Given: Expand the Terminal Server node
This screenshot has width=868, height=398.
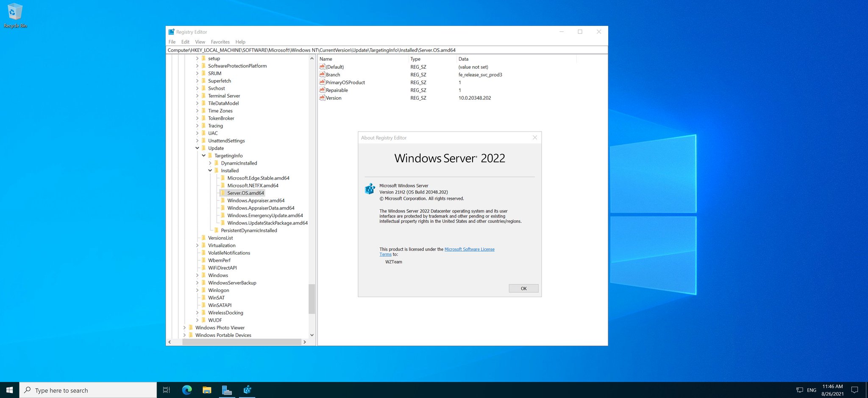Looking at the screenshot, I should point(198,96).
